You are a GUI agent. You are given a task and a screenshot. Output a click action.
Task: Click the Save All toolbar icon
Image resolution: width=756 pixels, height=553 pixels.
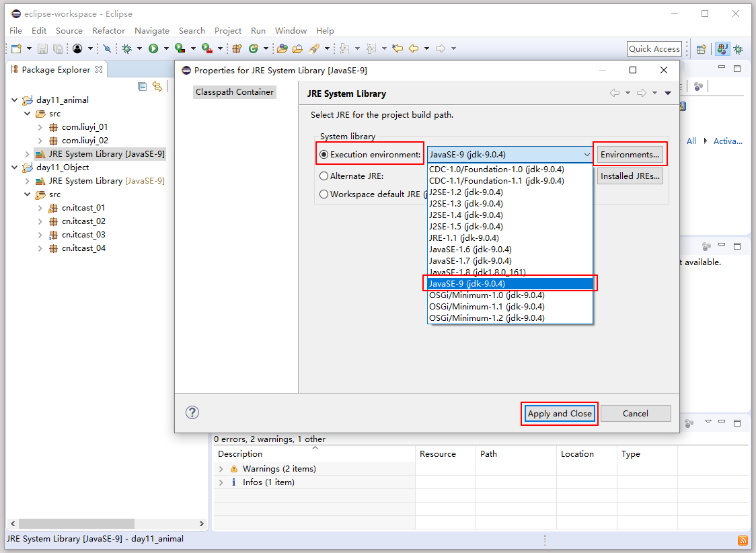pos(58,48)
